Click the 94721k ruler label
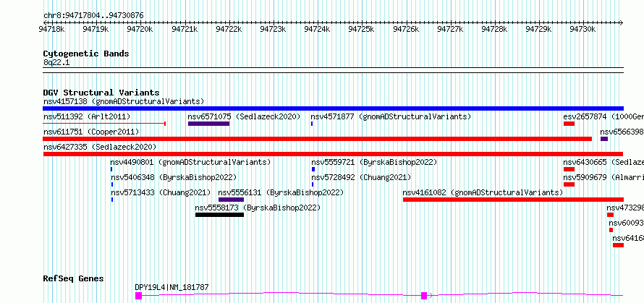The width and height of the screenshot is (644, 303). (x=185, y=29)
